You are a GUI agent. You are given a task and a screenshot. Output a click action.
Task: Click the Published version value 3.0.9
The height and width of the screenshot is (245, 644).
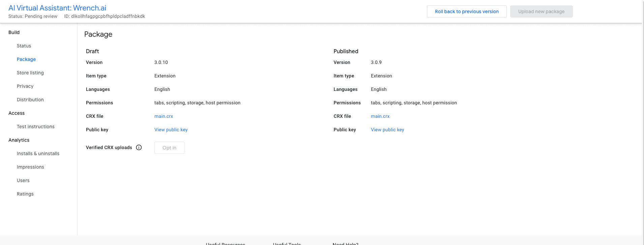click(376, 62)
